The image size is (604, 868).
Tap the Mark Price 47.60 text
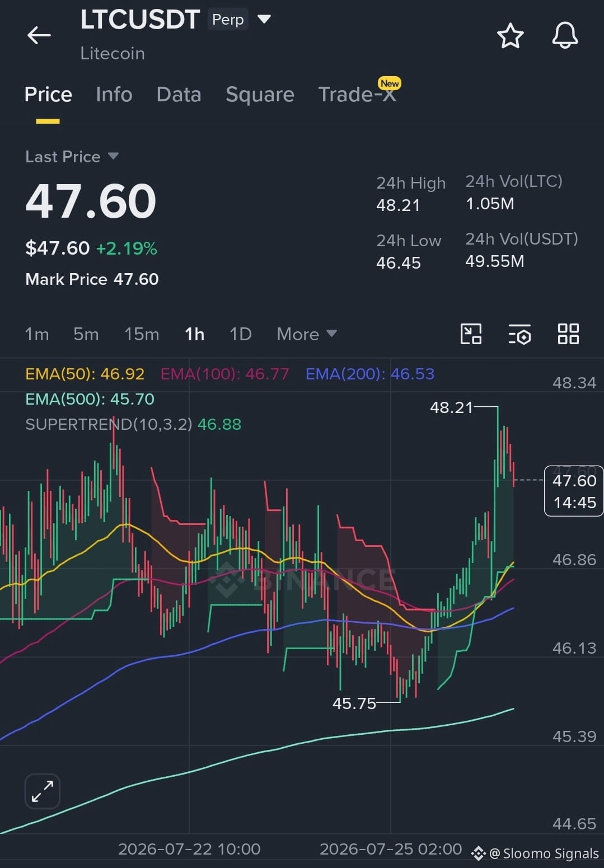[92, 279]
